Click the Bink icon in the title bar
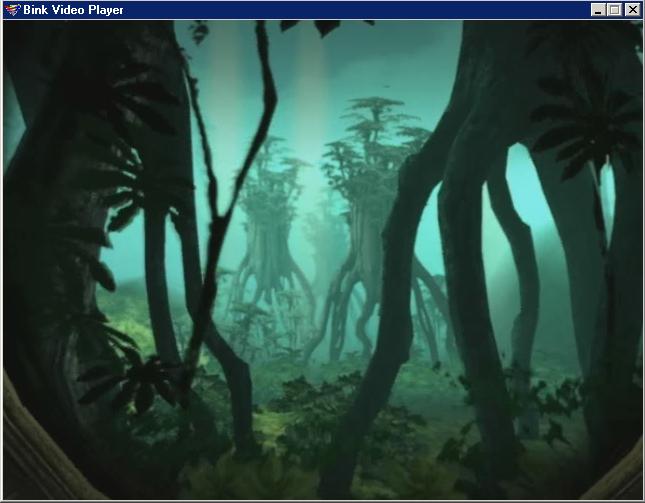Screen dimensions: 645x503 [11, 10]
